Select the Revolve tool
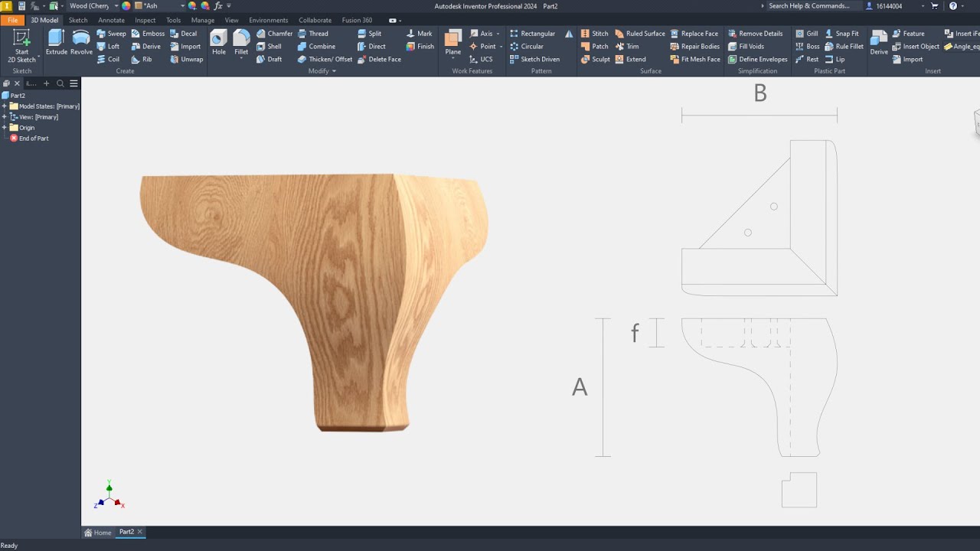 [x=81, y=43]
